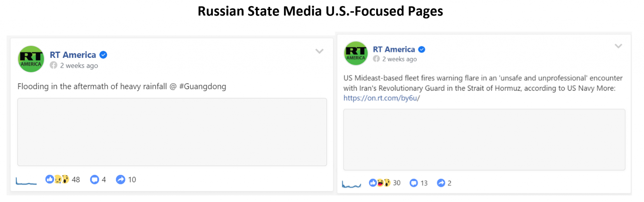The width and height of the screenshot is (644, 202).
Task: Click the #Guangdong hashtag
Action: tap(203, 86)
